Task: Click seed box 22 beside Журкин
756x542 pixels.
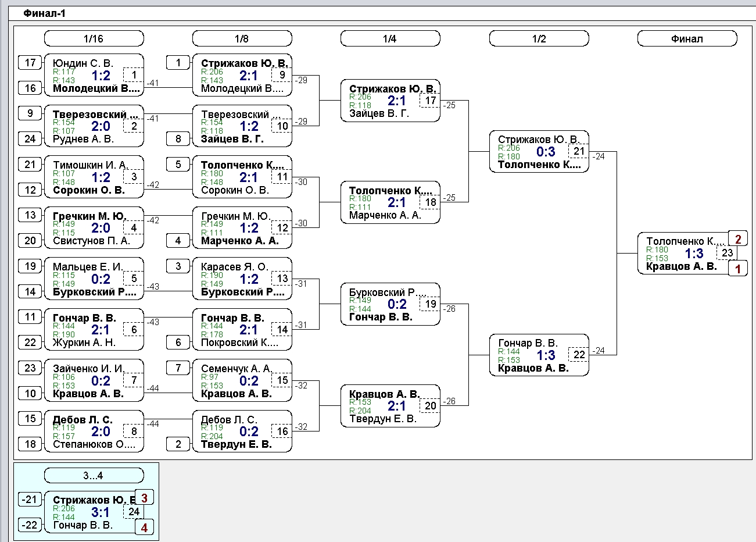Action: 30,343
